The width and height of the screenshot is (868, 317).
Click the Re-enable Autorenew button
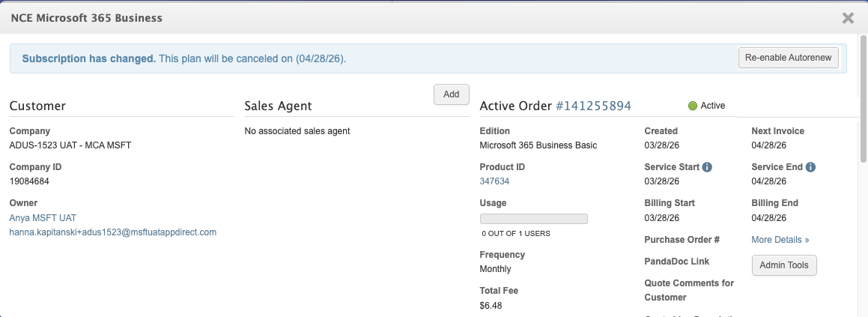pyautogui.click(x=789, y=58)
